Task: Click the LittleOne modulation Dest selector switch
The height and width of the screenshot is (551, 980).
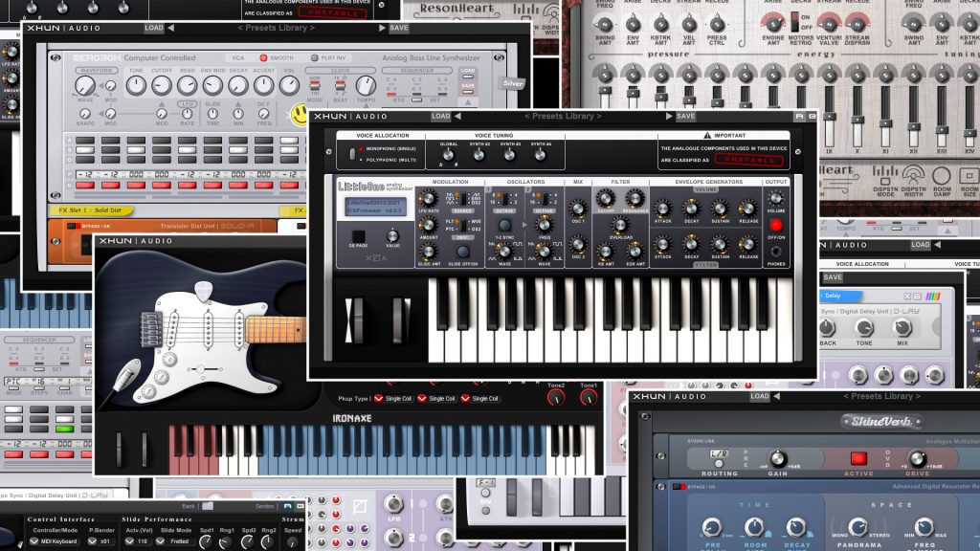Action: click(463, 226)
